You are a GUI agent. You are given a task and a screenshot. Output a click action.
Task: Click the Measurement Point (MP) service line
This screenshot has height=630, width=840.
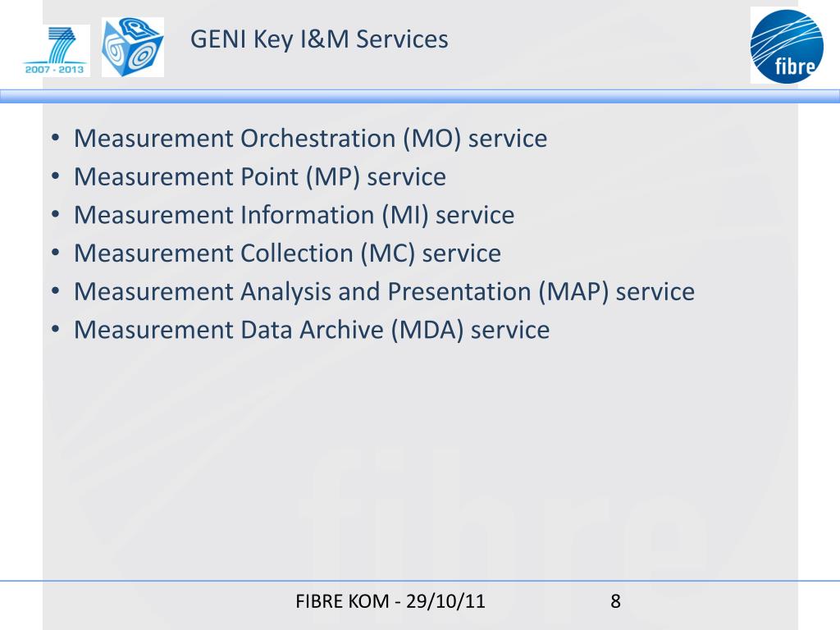coord(260,177)
